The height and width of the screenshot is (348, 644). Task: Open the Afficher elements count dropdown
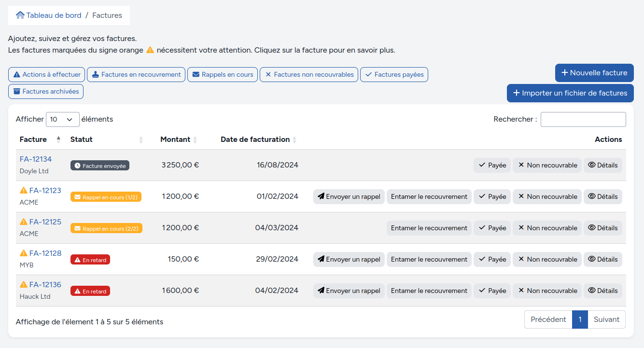pyautogui.click(x=62, y=119)
